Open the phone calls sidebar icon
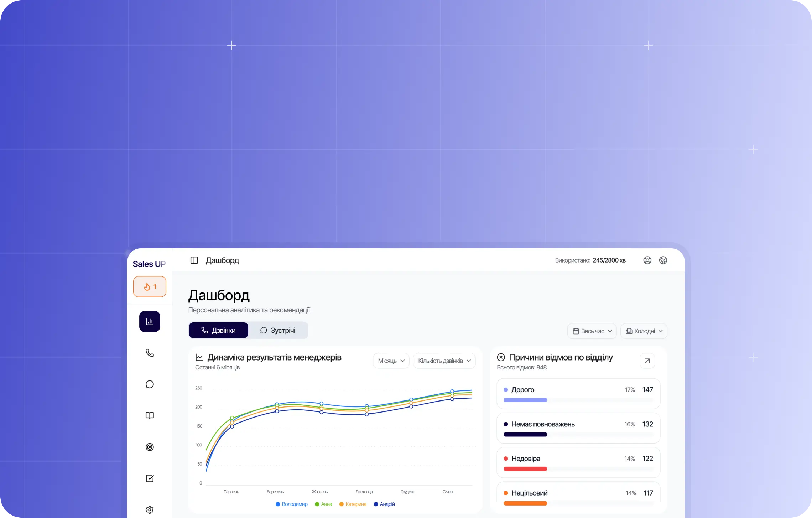 click(150, 353)
